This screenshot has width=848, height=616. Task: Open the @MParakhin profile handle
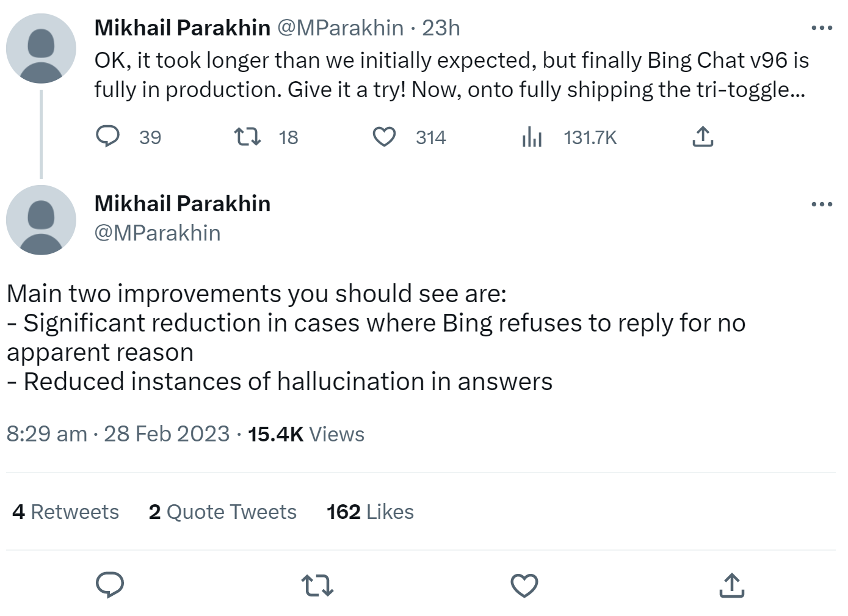point(158,233)
